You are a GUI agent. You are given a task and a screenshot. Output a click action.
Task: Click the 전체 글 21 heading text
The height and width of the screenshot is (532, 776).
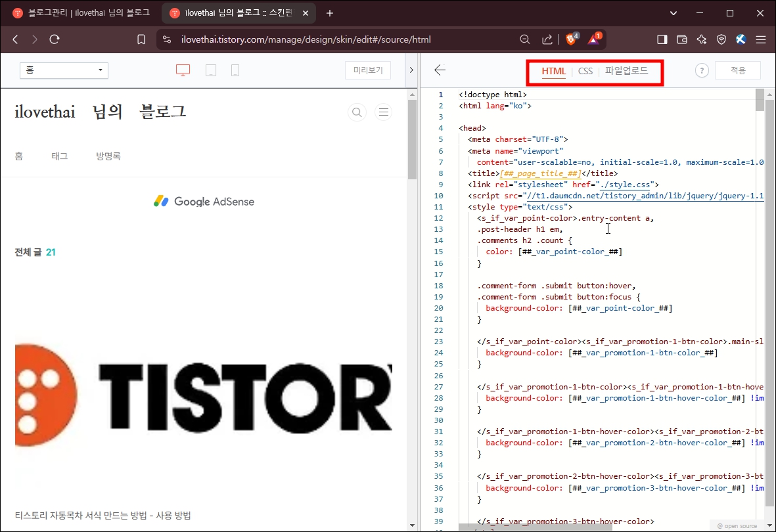35,252
